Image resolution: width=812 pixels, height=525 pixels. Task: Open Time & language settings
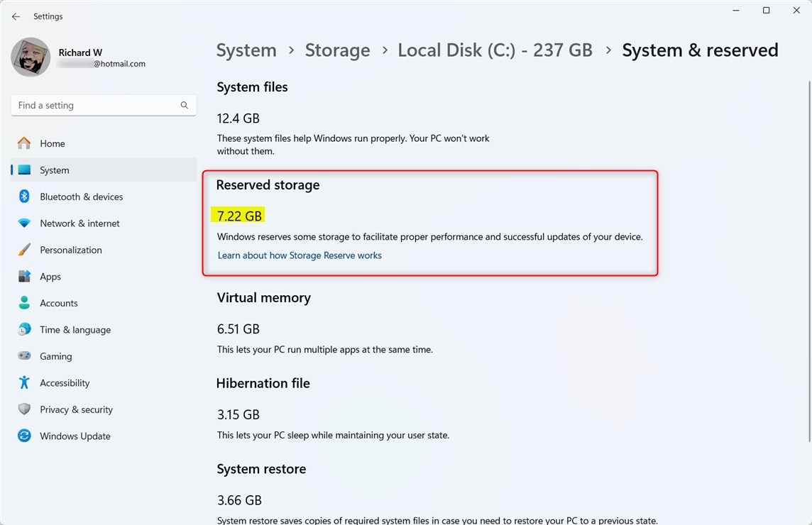[x=75, y=329]
